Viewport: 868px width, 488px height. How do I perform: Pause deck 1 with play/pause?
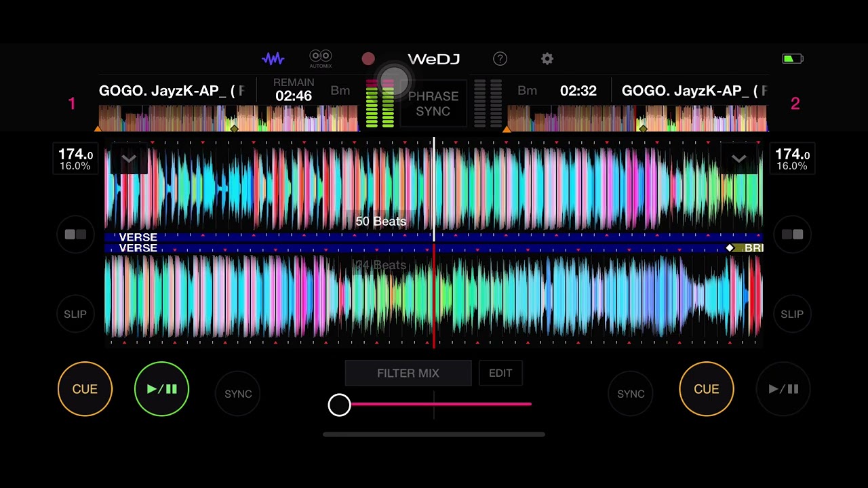(161, 389)
